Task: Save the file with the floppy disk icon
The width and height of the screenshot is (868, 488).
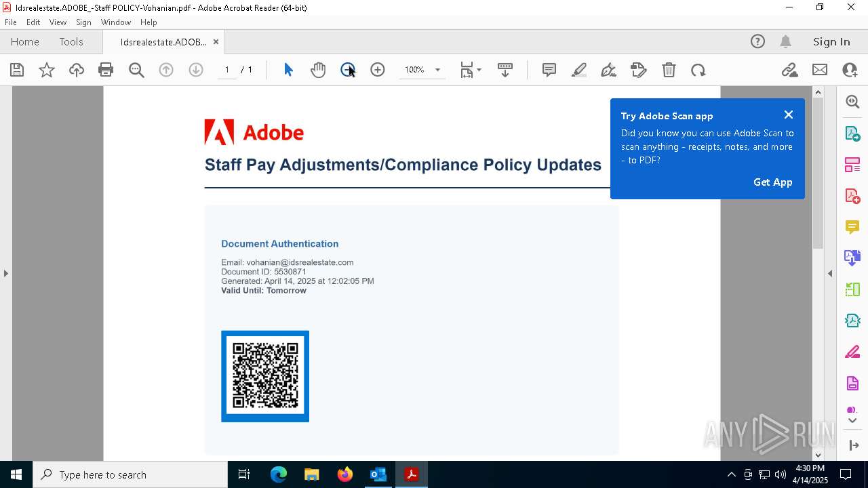Action: pyautogui.click(x=17, y=70)
